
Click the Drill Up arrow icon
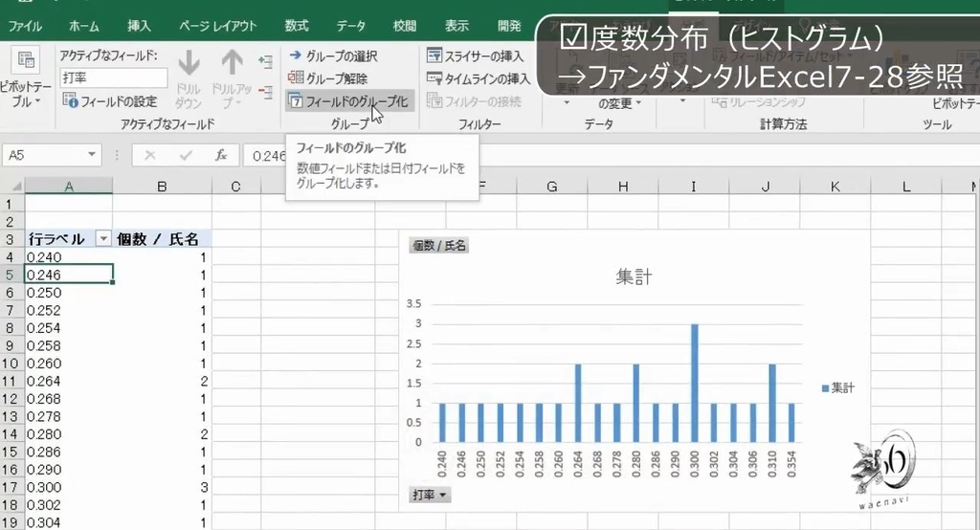232,63
